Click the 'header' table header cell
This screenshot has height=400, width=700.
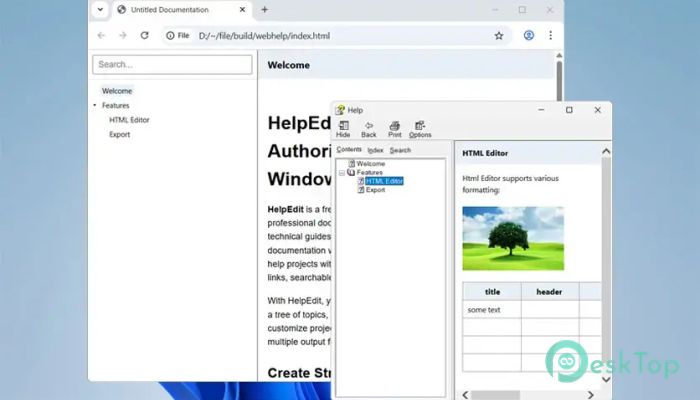coord(549,292)
